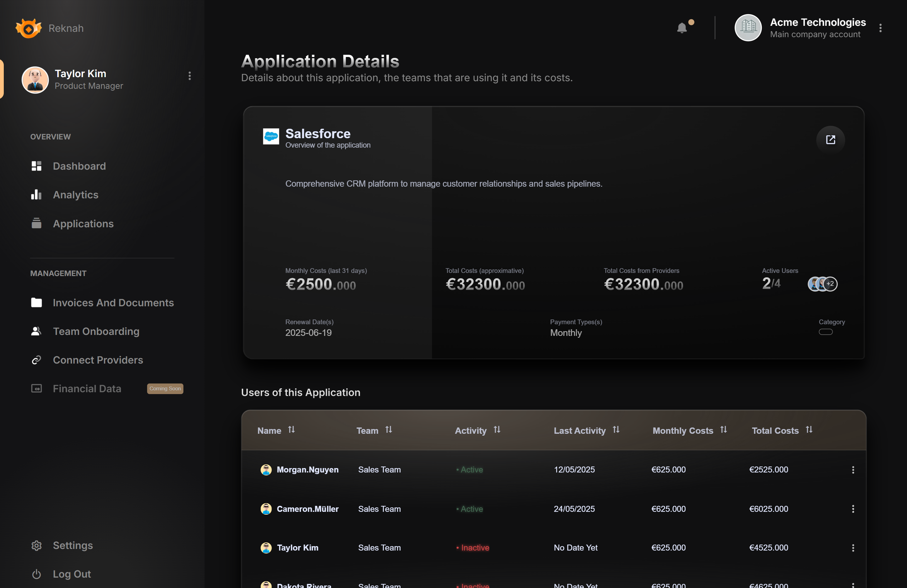Click the Settings gear icon
This screenshot has height=588, width=907.
point(36,545)
